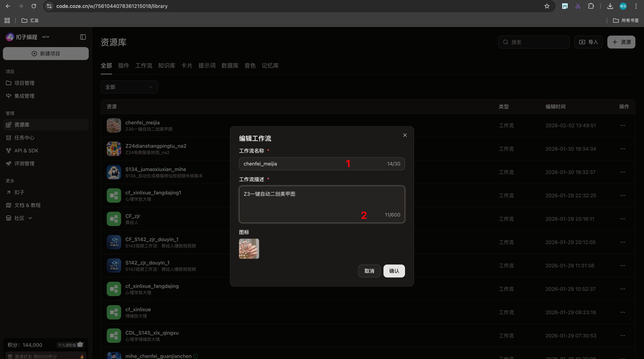The width and height of the screenshot is (644, 359).
Task: Click the 取消 button
Action: click(369, 271)
